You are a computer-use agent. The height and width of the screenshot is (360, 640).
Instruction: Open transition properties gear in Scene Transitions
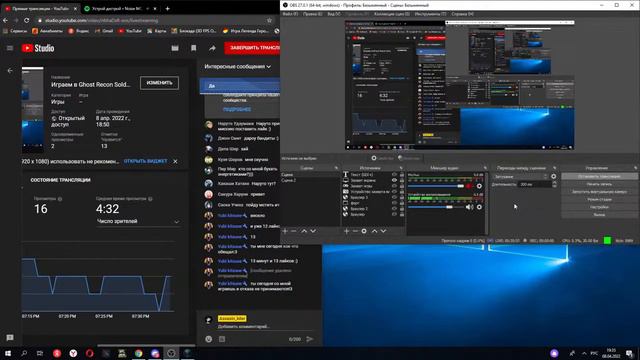click(553, 176)
